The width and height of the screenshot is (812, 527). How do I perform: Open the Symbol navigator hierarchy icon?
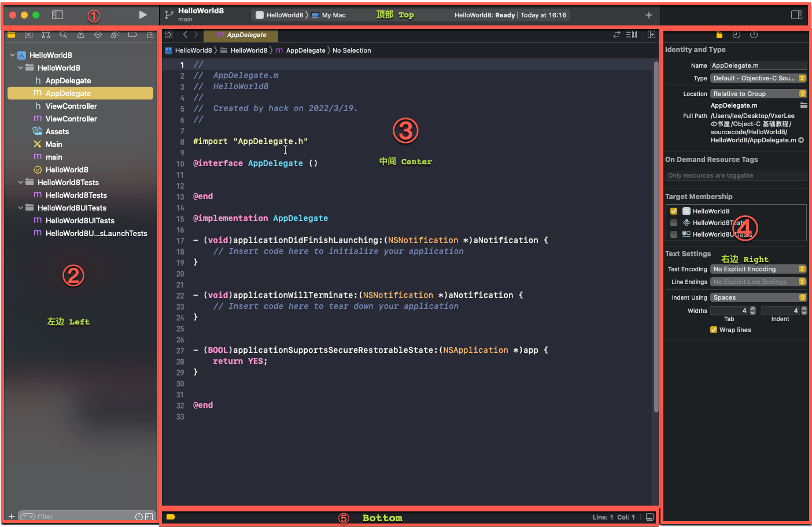click(46, 35)
